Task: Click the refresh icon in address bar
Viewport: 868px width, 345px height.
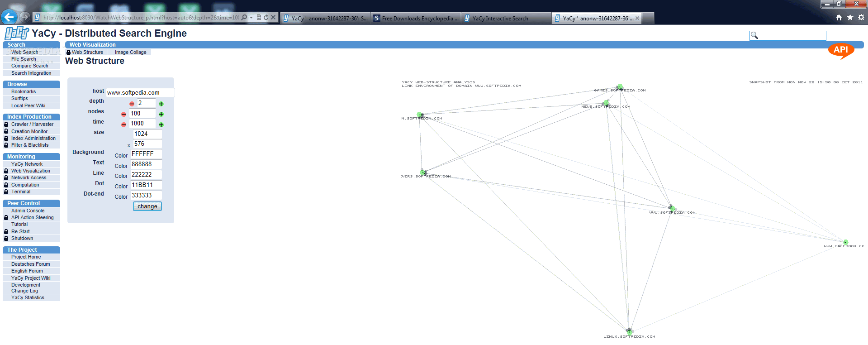Action: click(x=266, y=17)
